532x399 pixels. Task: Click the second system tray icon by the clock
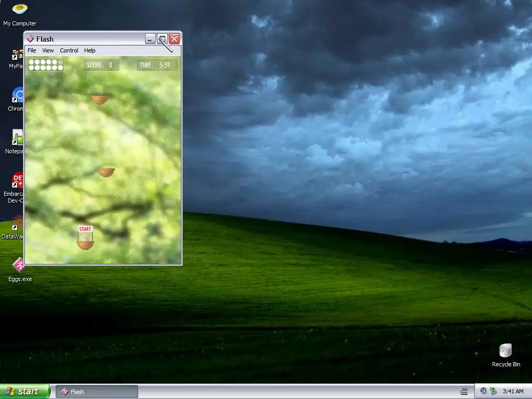tap(494, 391)
